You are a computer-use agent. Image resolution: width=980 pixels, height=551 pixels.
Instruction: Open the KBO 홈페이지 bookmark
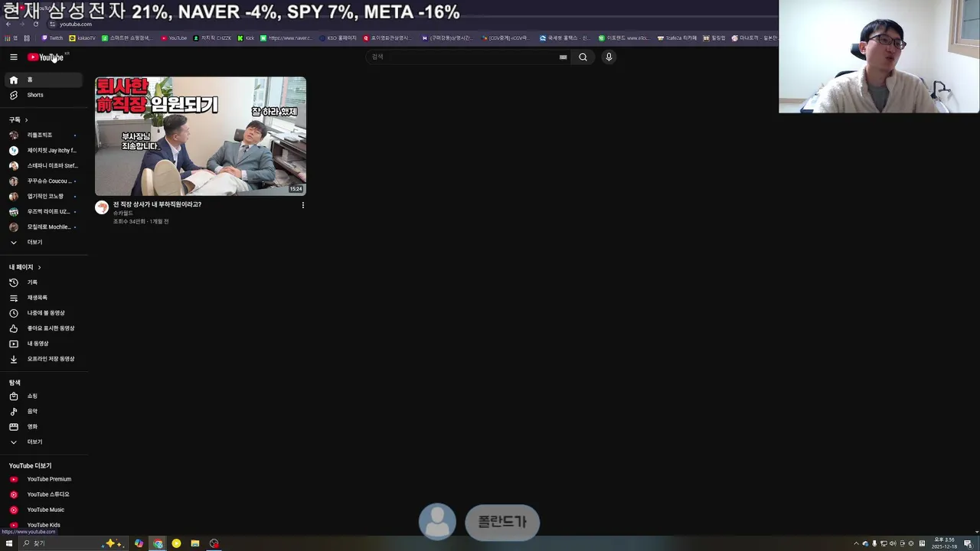pyautogui.click(x=338, y=37)
